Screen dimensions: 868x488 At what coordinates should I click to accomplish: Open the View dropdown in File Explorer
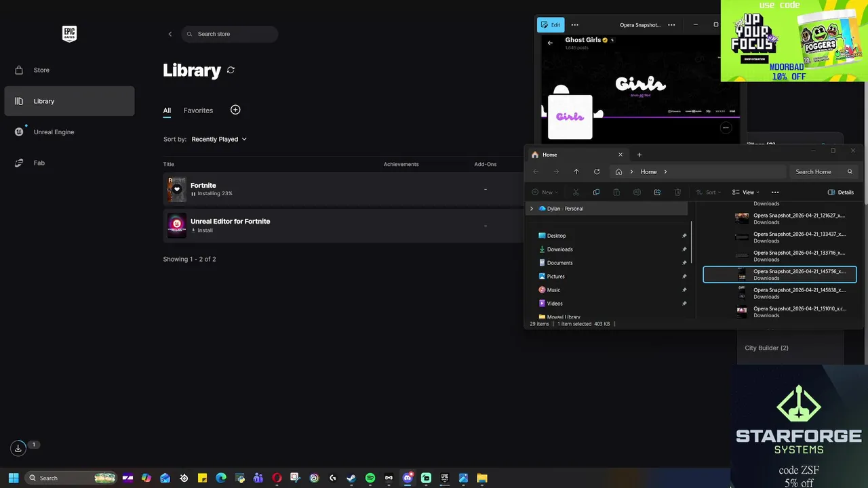coord(745,192)
